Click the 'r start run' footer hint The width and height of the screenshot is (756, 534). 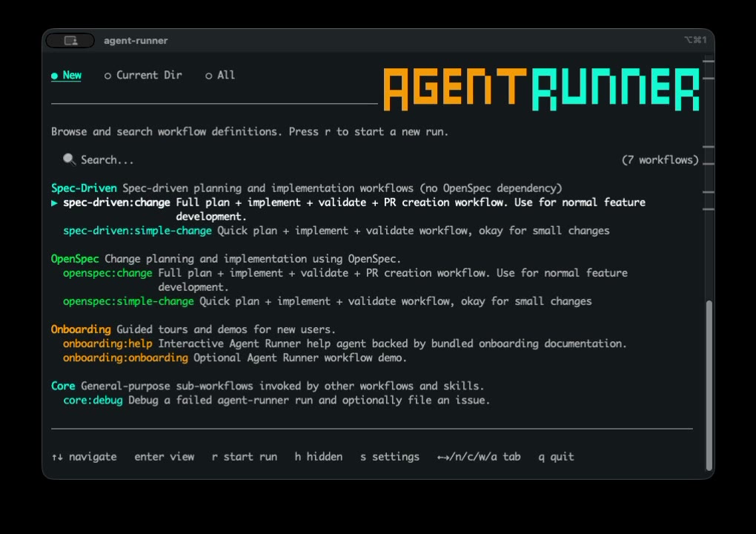[x=245, y=457]
